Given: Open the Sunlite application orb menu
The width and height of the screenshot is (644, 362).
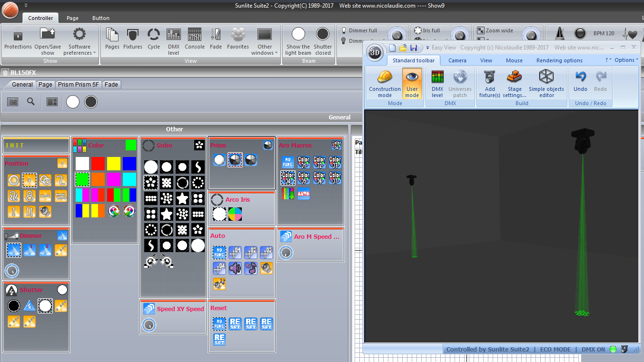Looking at the screenshot, I should click(10, 10).
